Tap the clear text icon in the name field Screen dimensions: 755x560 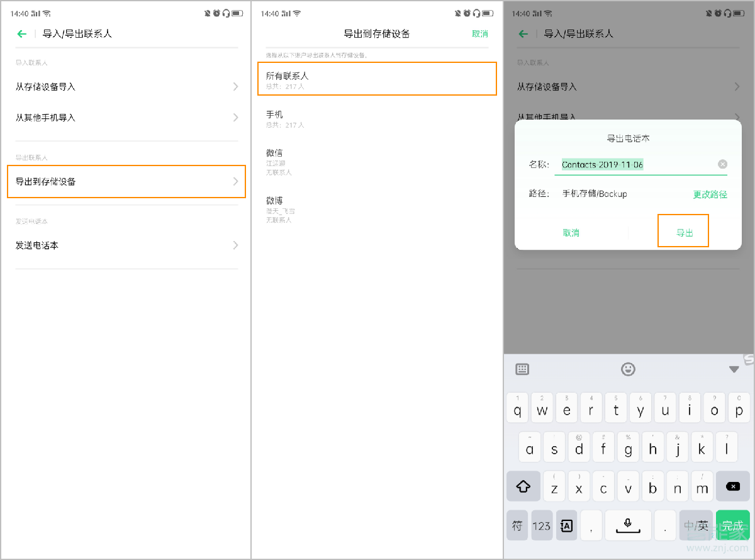pyautogui.click(x=722, y=164)
